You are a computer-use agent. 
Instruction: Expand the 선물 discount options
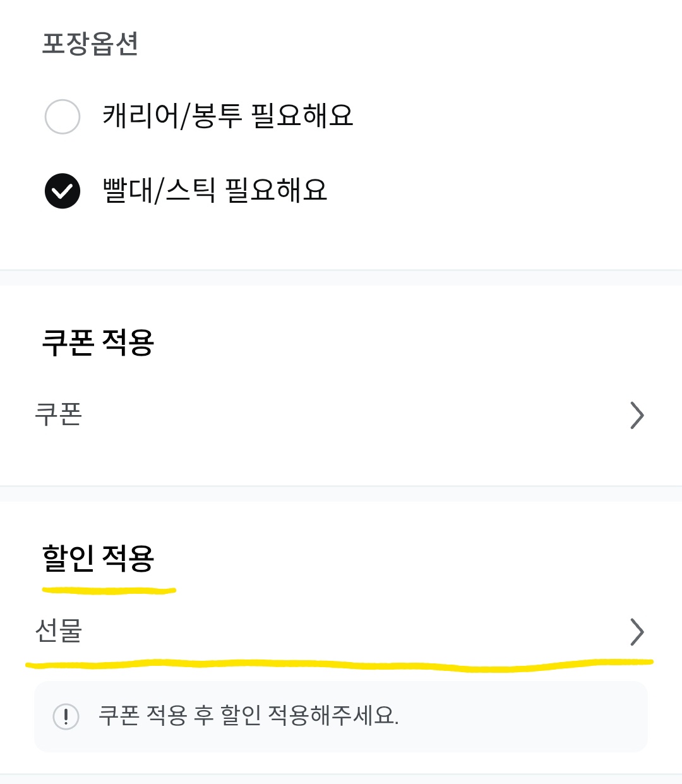pyautogui.click(x=341, y=632)
